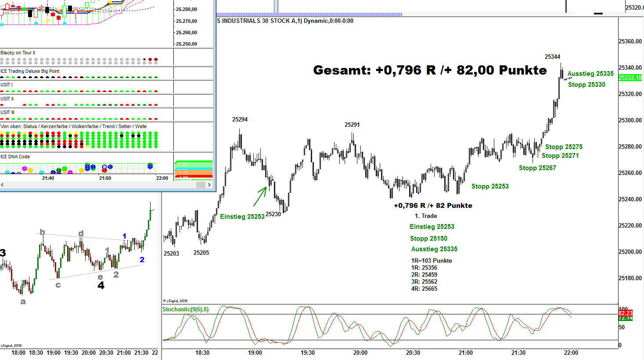Select the large black wave label 4

(x=101, y=285)
